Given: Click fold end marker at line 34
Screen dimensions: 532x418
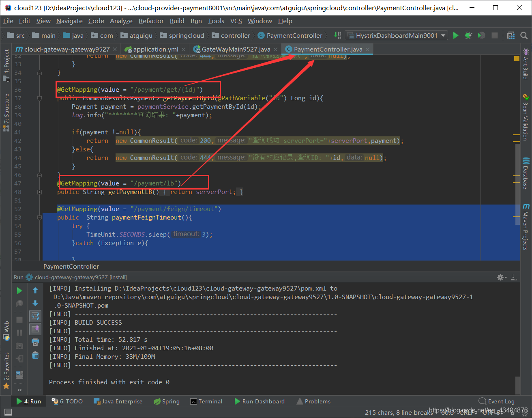Looking at the screenshot, I should [x=39, y=73].
